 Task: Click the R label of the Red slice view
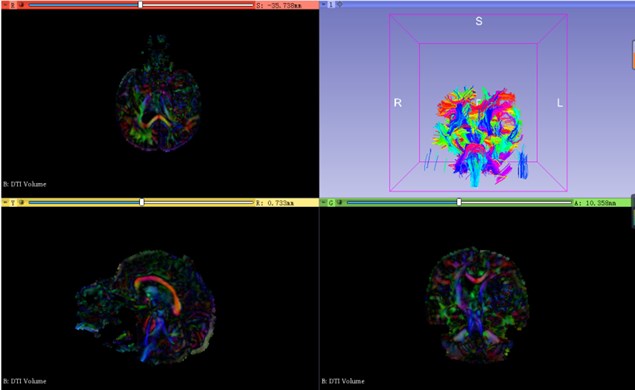click(x=13, y=6)
